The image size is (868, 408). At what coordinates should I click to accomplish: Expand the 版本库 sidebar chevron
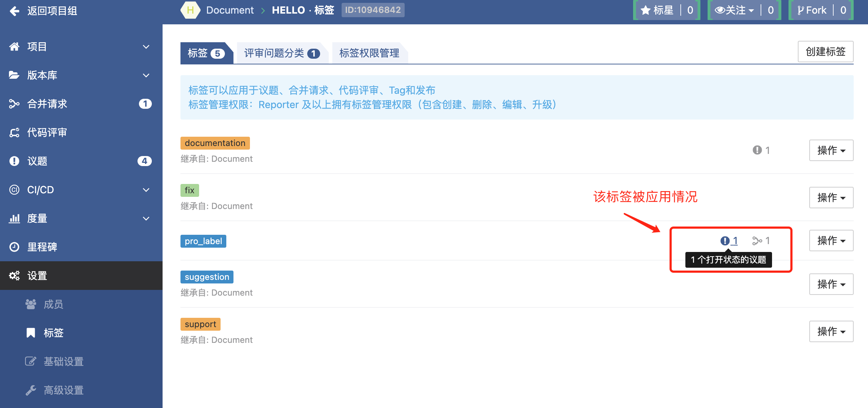pyautogui.click(x=146, y=75)
